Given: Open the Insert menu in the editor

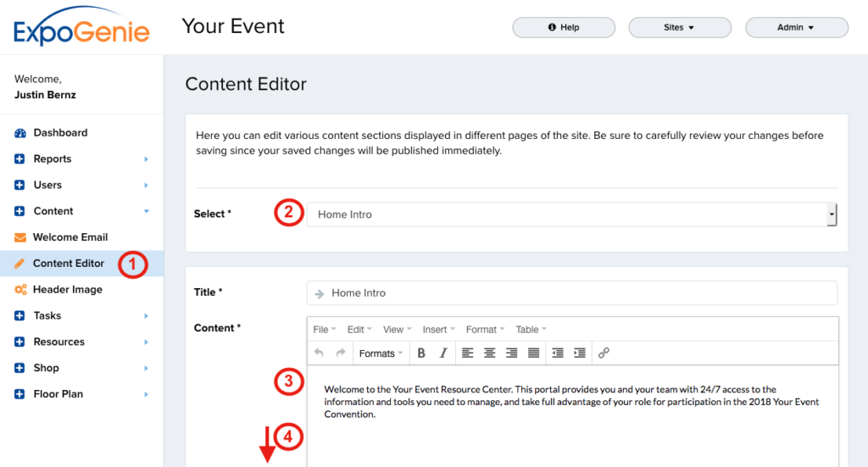Looking at the screenshot, I should (x=438, y=330).
